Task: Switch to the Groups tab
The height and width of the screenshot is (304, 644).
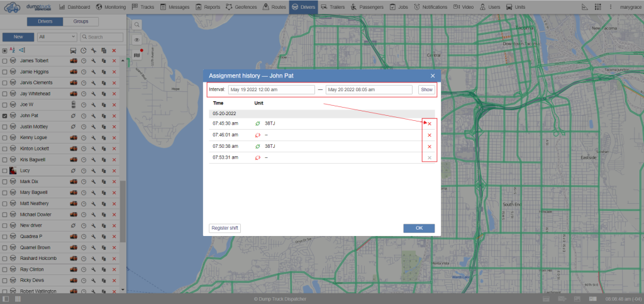Action: tap(80, 21)
